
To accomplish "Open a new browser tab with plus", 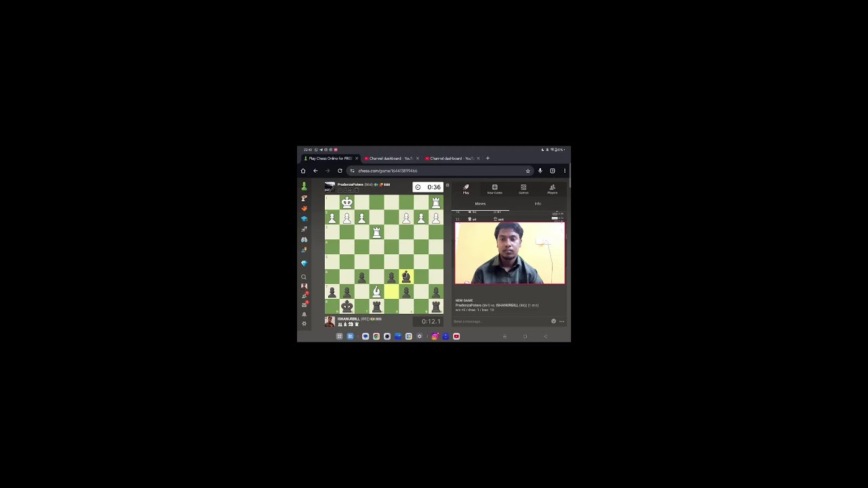I will pyautogui.click(x=488, y=158).
